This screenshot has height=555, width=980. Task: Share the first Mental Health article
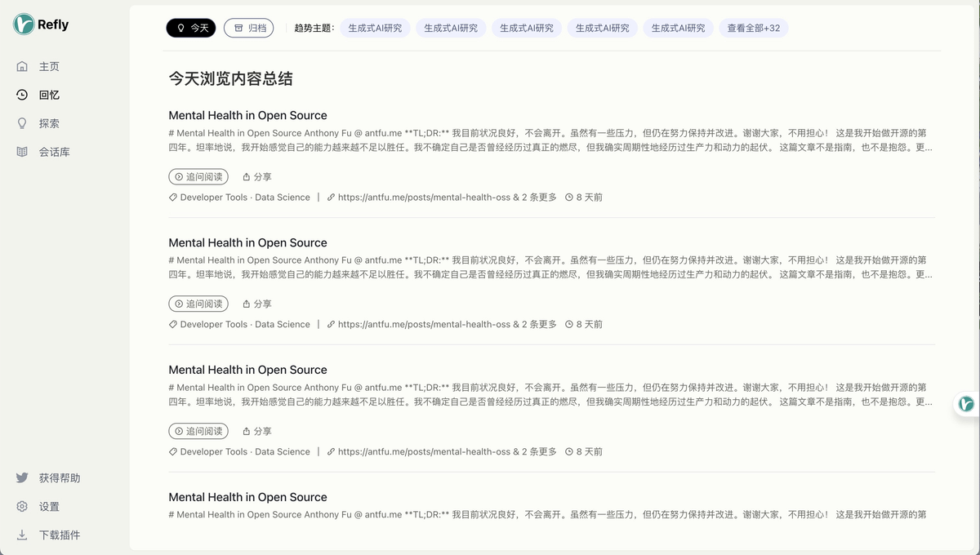(257, 177)
